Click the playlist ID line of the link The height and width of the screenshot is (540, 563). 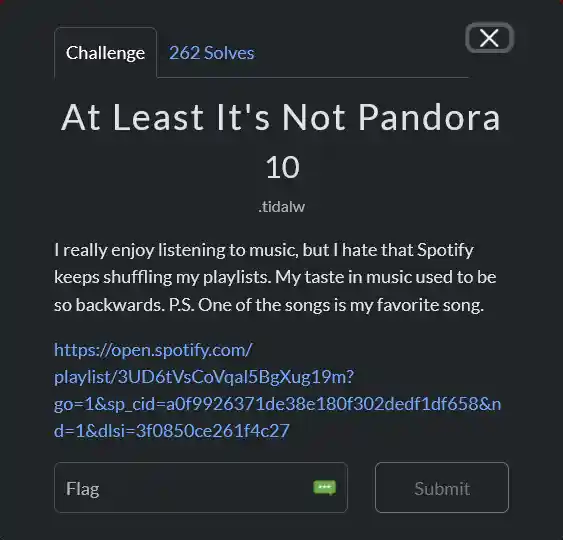pyautogui.click(x=204, y=377)
